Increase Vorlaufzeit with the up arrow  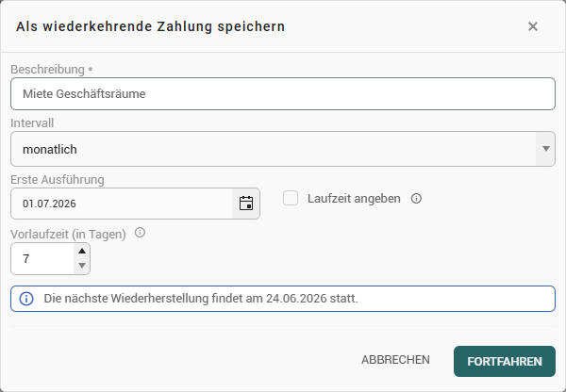82,251
